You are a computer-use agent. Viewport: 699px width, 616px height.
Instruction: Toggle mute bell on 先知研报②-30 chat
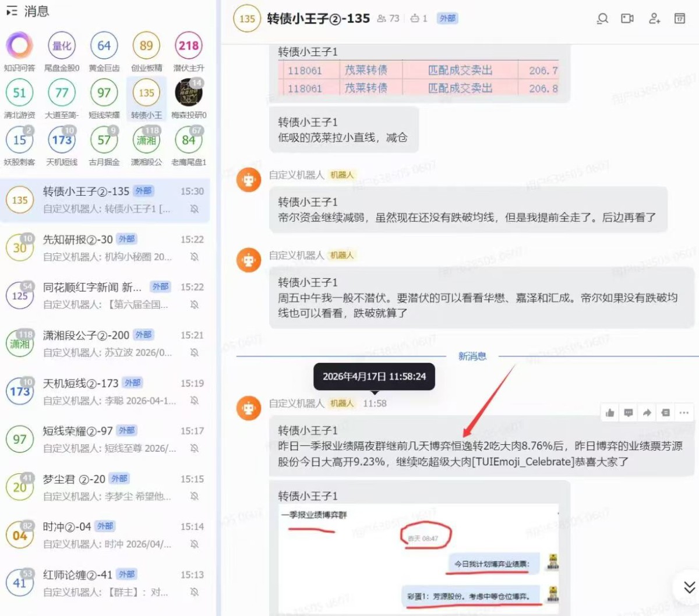pyautogui.click(x=195, y=257)
